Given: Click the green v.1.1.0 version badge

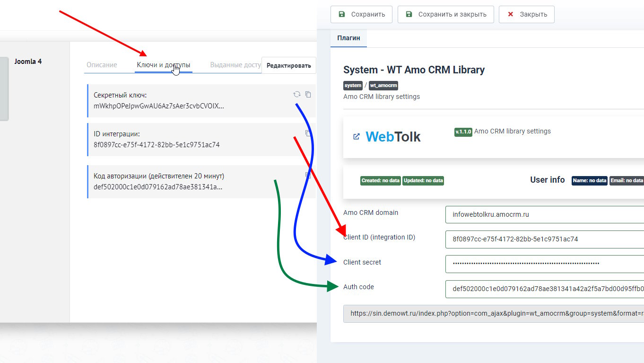Looking at the screenshot, I should pos(463,132).
